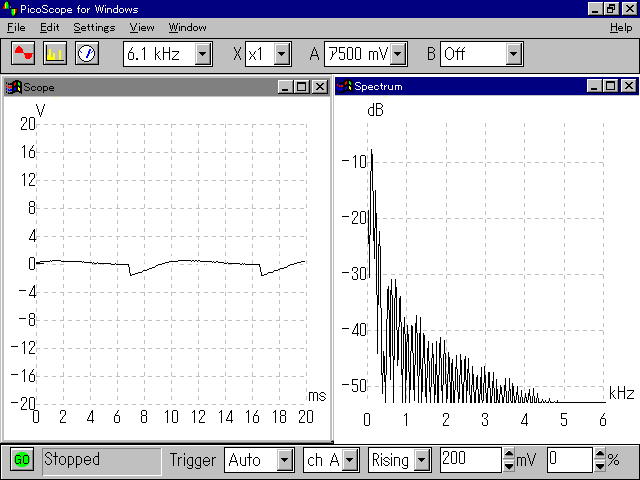This screenshot has width=640, height=480.
Task: Expand the X multiplier x1 dropdown
Action: [x=282, y=54]
